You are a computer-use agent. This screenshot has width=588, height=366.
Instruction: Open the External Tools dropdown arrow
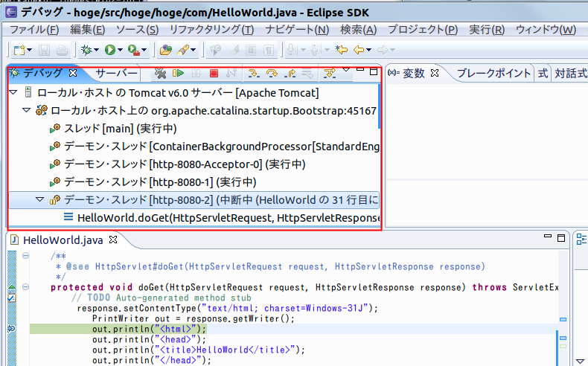(144, 50)
